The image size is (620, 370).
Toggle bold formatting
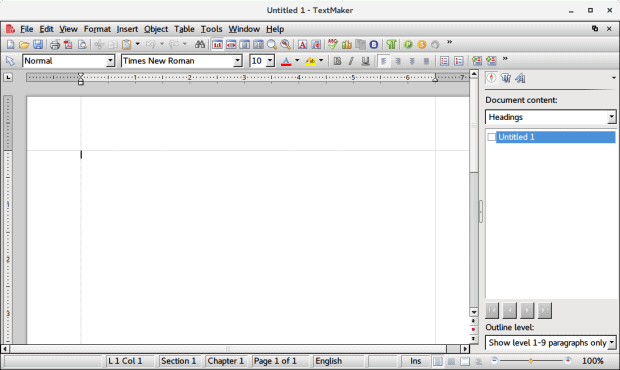click(x=337, y=61)
